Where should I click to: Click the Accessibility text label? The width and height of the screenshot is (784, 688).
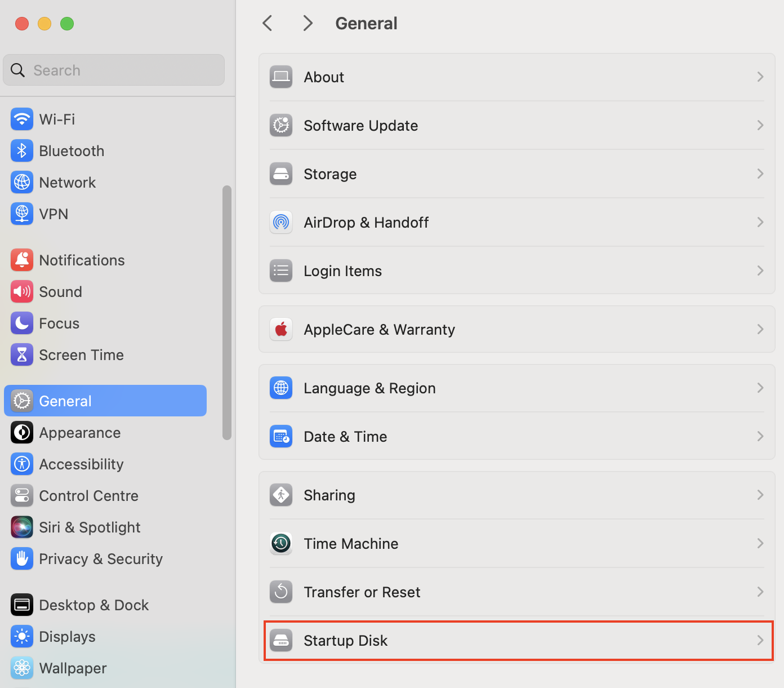pyautogui.click(x=82, y=464)
